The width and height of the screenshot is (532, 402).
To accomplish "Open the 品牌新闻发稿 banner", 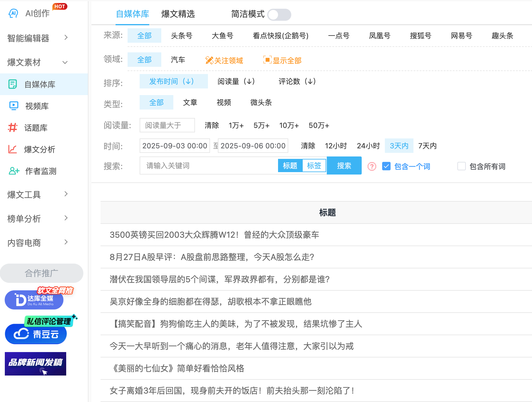I will [36, 364].
